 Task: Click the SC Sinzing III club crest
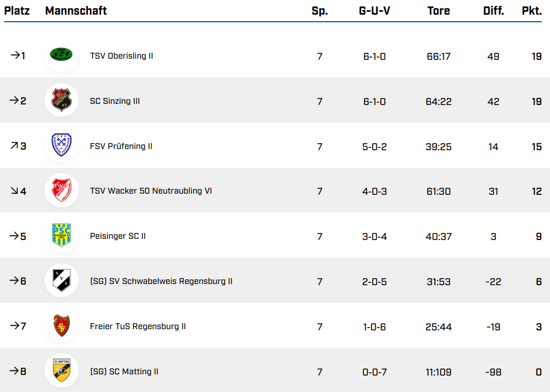pyautogui.click(x=61, y=100)
